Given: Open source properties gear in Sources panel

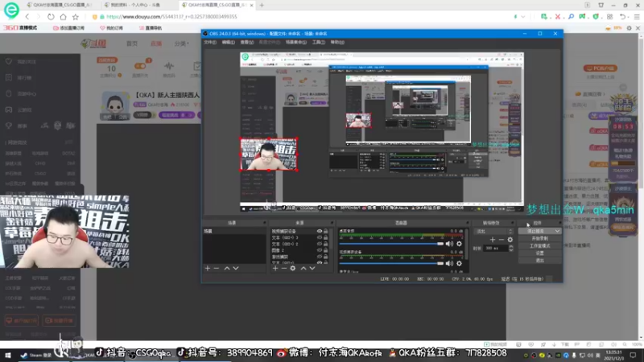Looking at the screenshot, I should 293,268.
